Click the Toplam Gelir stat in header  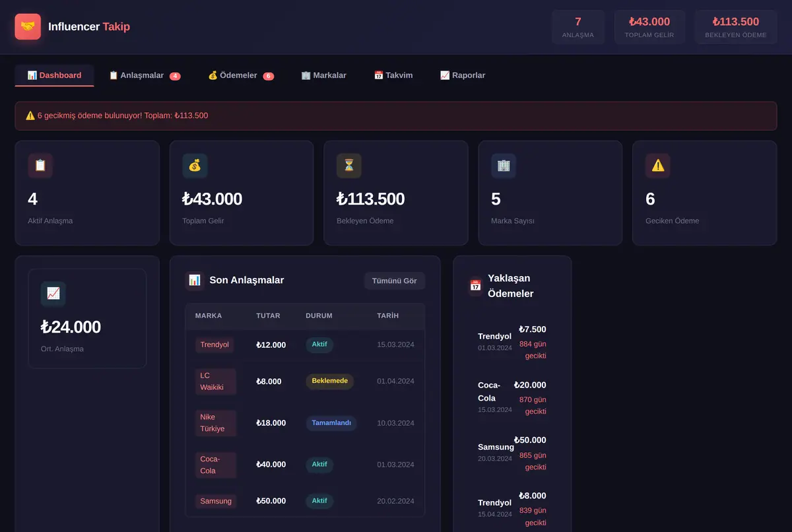click(x=649, y=27)
